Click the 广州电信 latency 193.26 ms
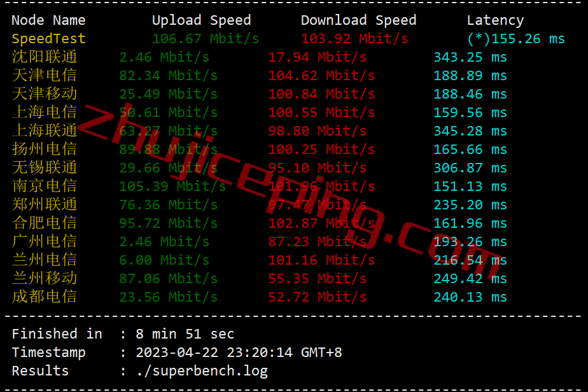Screen dimensions: 588x392 [x=470, y=242]
